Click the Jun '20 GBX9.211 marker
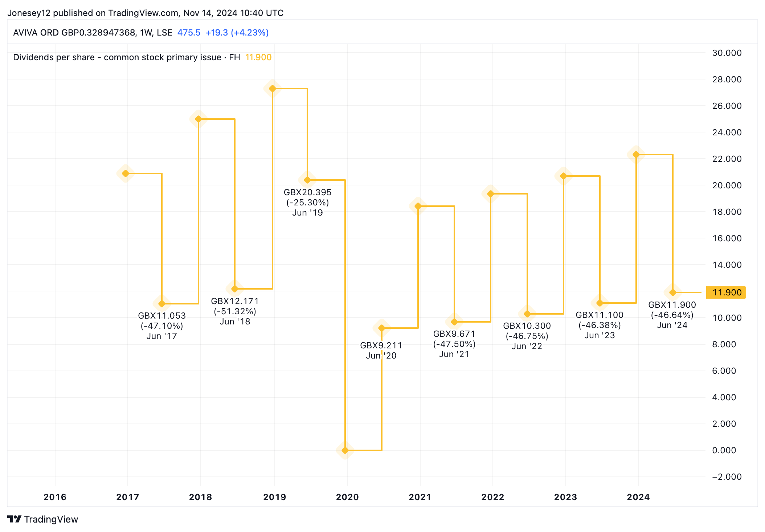 pyautogui.click(x=381, y=328)
